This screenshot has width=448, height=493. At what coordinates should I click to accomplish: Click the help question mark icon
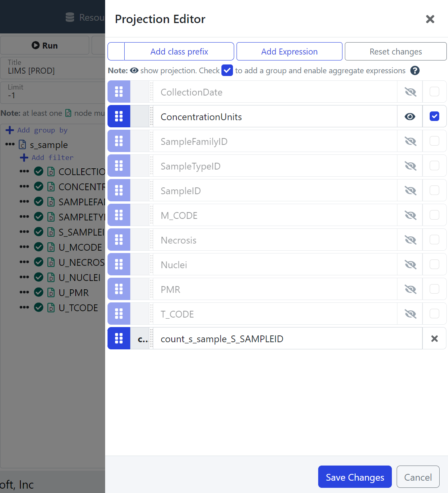(415, 71)
